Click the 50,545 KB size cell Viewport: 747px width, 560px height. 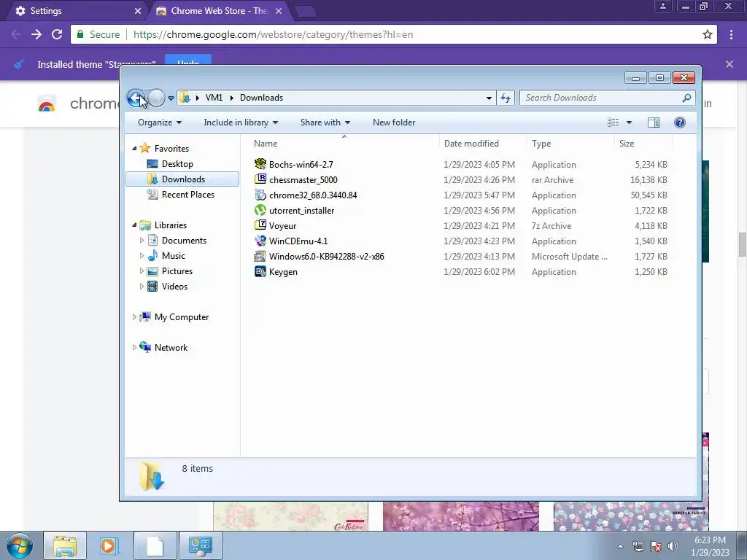[x=649, y=195]
